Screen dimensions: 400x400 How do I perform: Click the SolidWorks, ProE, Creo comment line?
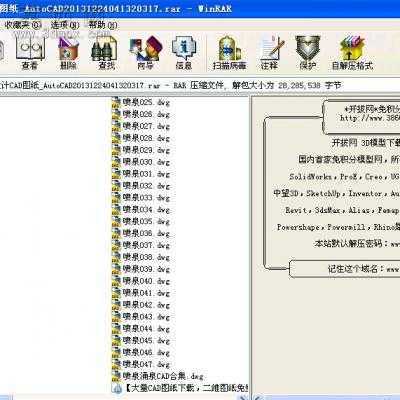coord(344,176)
